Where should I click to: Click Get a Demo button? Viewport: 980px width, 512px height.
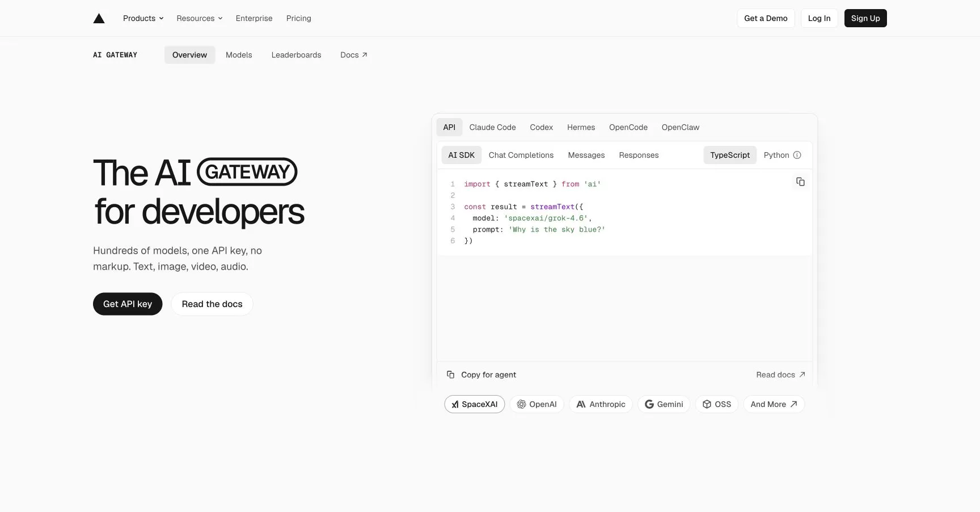coord(766,18)
